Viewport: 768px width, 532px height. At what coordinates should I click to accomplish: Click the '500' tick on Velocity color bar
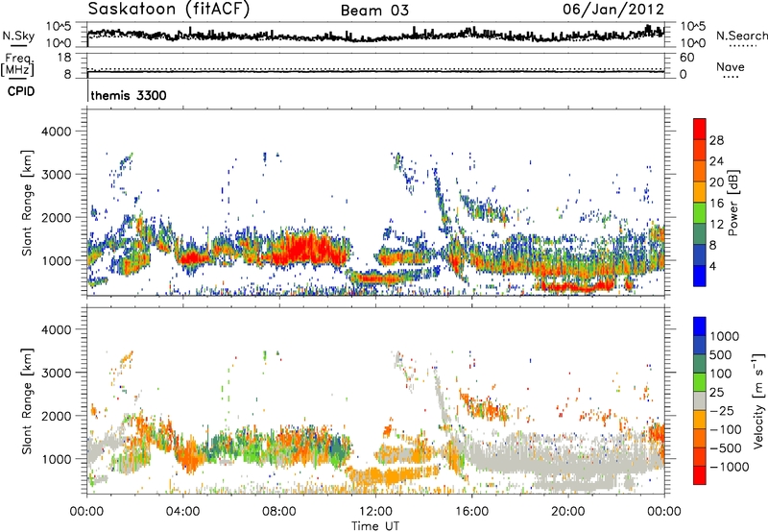722,354
